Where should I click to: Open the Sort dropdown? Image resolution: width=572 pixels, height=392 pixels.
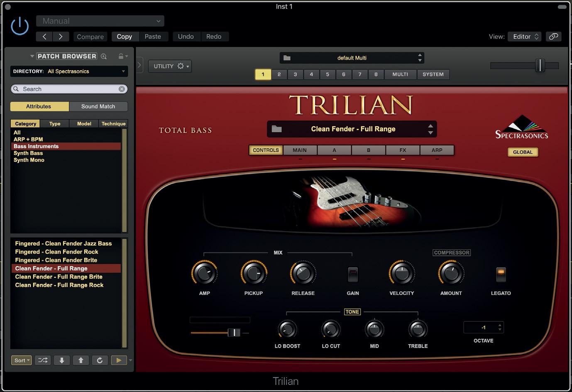[x=22, y=360]
